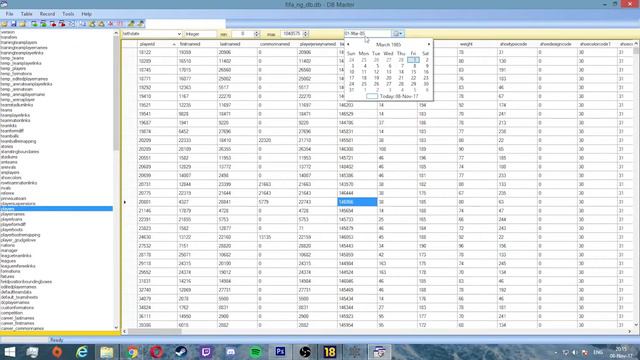Select the transfers table in list
The image size is (640, 360).
pos(9,38)
